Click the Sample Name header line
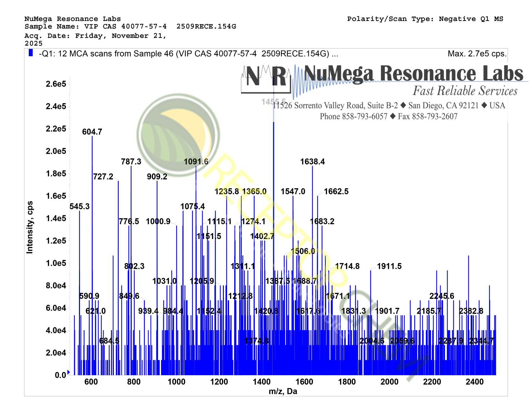 130,26
